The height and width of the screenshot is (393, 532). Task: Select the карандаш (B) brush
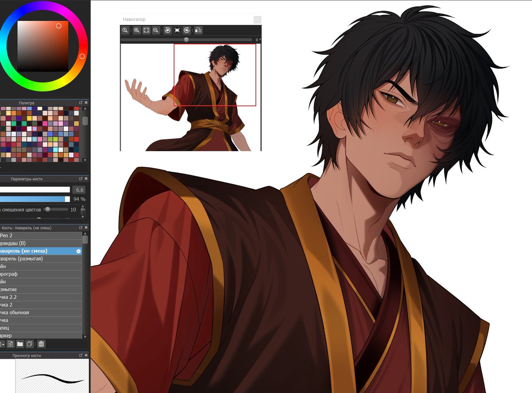[x=41, y=243]
